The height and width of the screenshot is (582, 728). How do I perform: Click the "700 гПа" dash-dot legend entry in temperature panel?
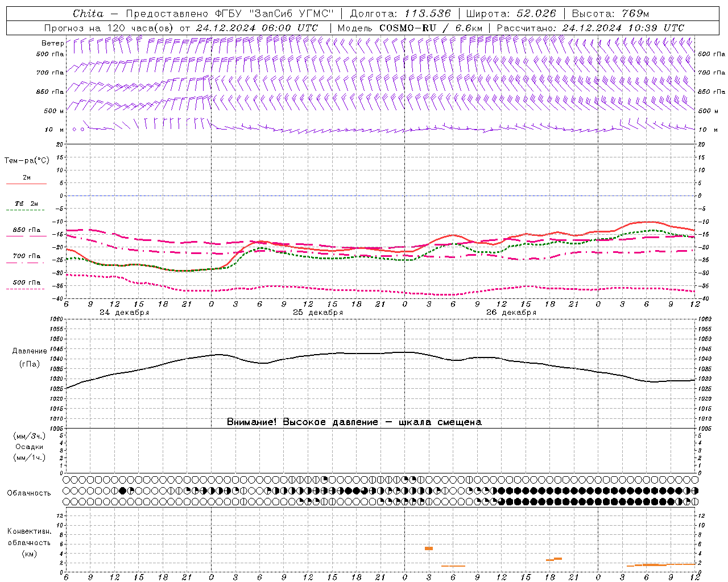[x=26, y=256]
